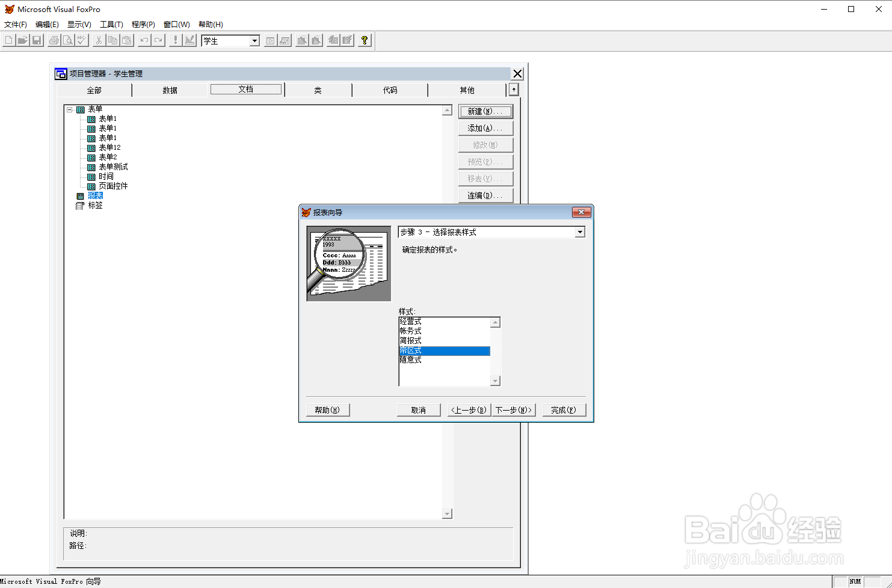The width and height of the screenshot is (892, 588).
Task: Click the AutoForm Wizard toolbar icon
Action: coord(333,40)
